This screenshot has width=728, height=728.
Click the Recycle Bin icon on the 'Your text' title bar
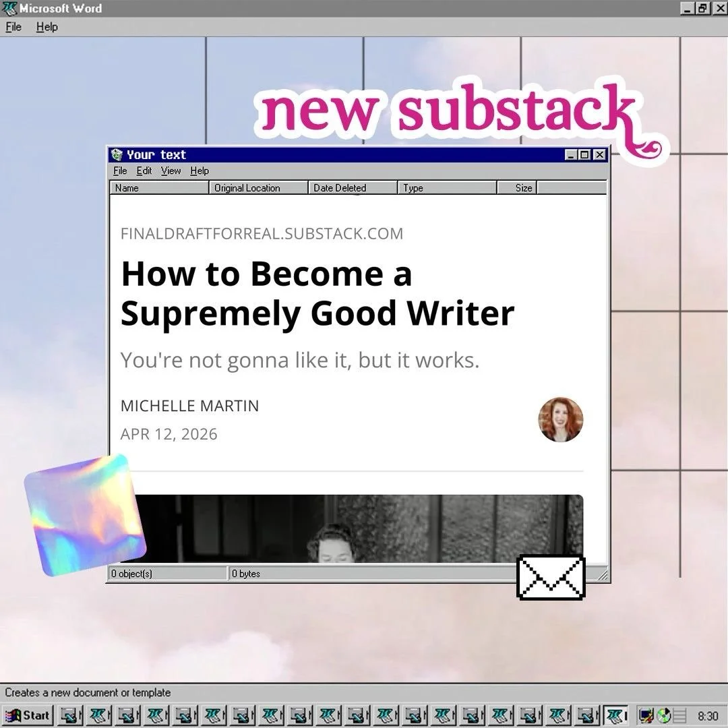(116, 154)
